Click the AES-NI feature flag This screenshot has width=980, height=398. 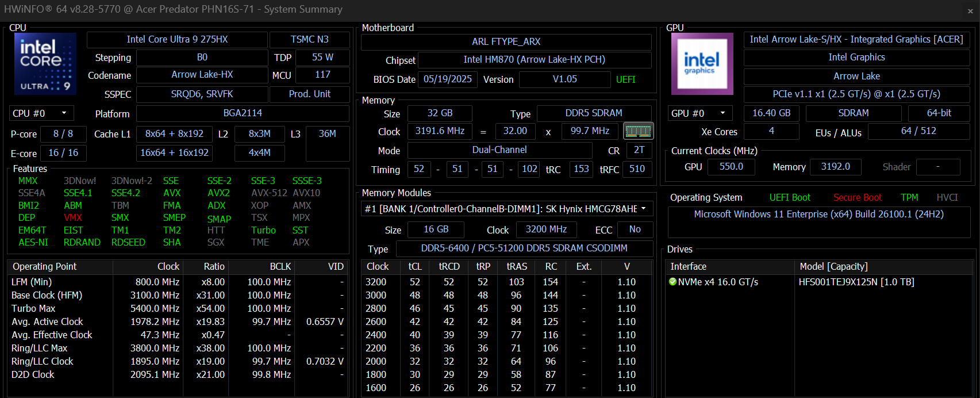33,243
